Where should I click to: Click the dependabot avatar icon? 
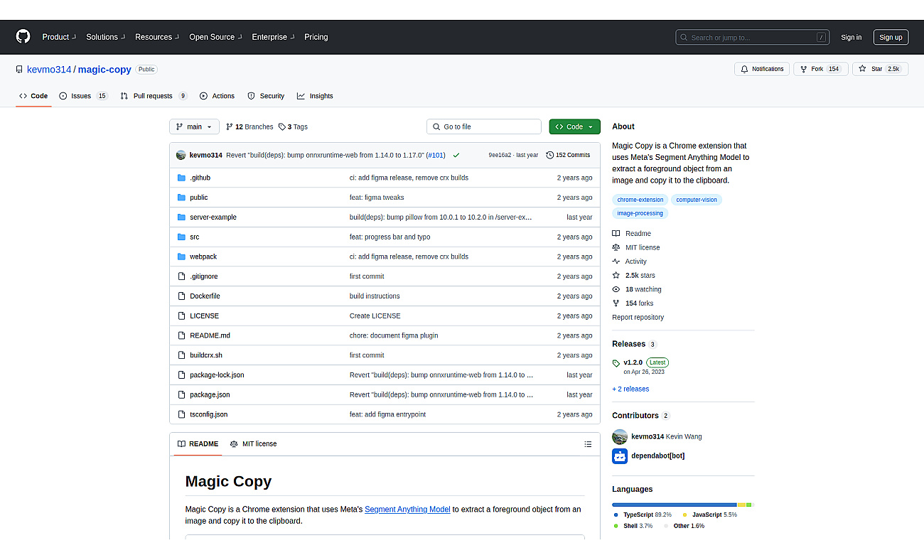pyautogui.click(x=620, y=456)
